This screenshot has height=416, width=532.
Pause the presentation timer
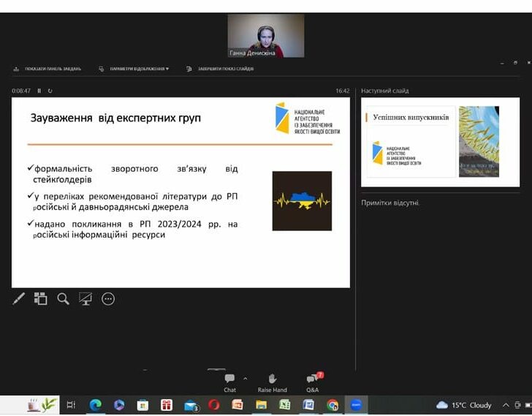(39, 91)
